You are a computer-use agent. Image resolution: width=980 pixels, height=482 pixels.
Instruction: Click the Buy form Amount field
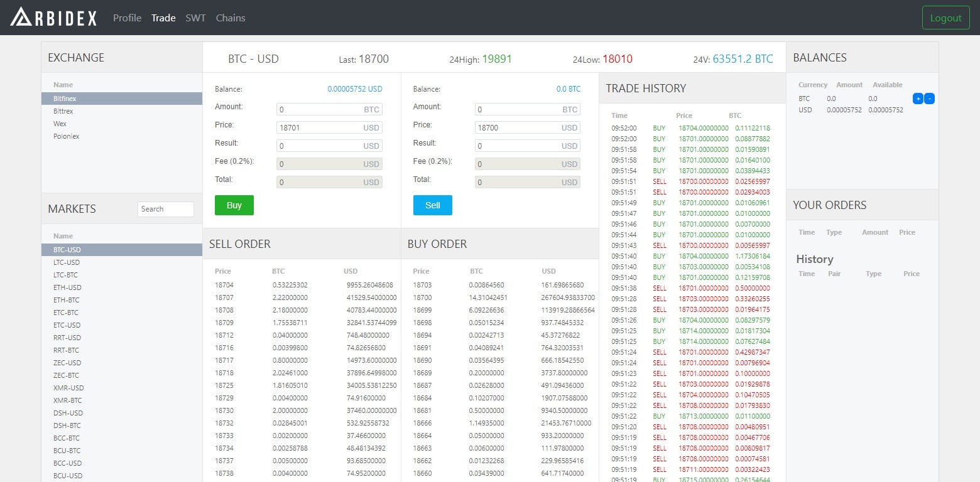tap(329, 109)
